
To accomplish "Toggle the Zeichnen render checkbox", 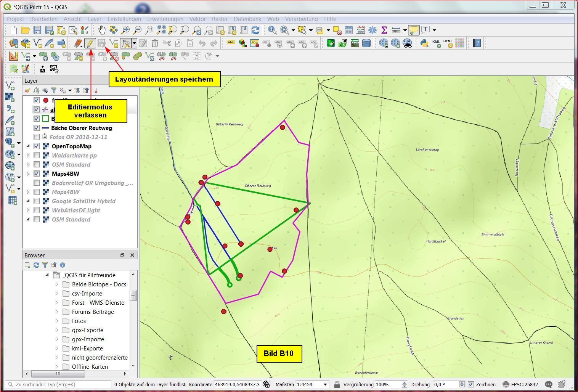I will 470,384.
